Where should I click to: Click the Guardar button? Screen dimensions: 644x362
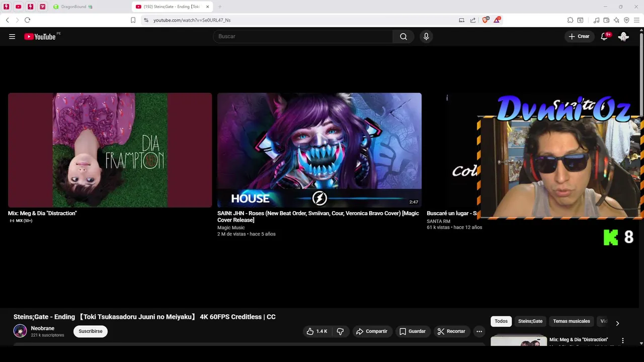(x=413, y=331)
